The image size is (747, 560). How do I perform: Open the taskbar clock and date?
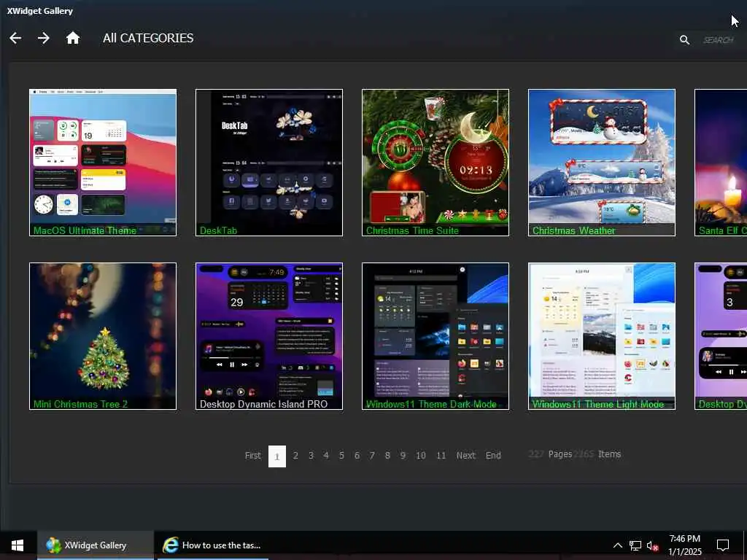pyautogui.click(x=684, y=545)
